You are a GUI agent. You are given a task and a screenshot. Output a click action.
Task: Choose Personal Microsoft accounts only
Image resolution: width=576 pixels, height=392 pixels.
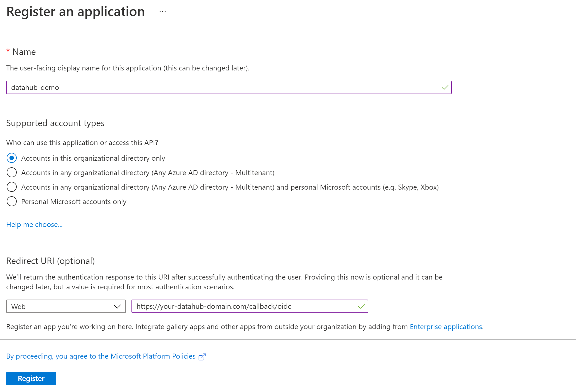click(x=12, y=201)
